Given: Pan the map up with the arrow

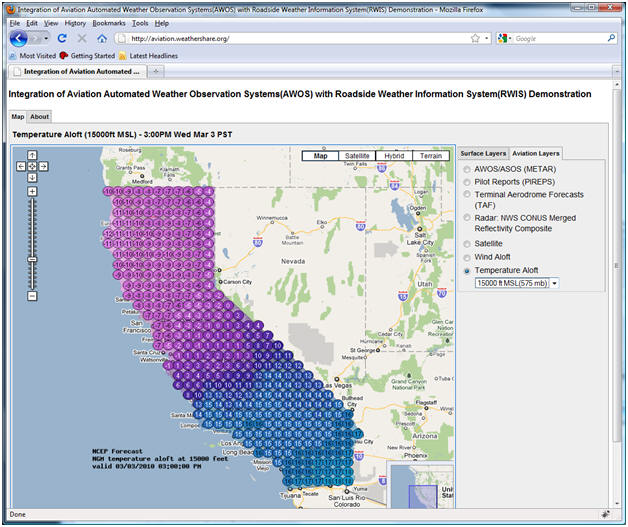Looking at the screenshot, I should [32, 155].
